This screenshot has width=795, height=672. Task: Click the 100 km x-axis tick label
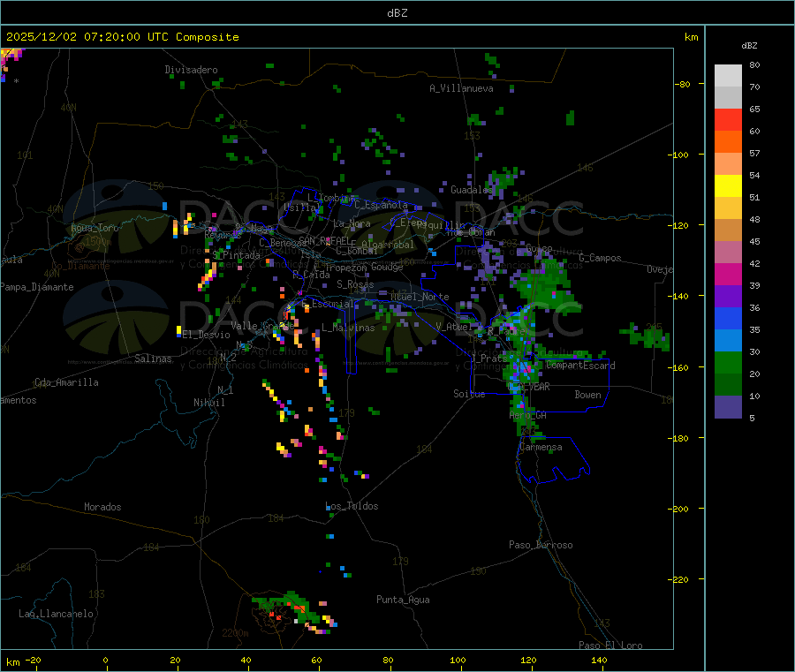[458, 660]
